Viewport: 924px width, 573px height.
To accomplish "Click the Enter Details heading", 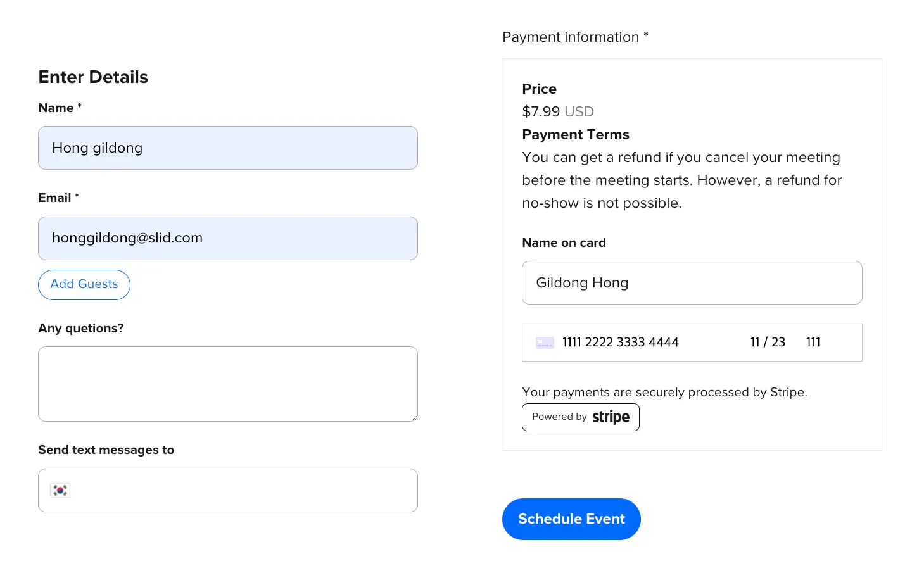I will [x=93, y=77].
